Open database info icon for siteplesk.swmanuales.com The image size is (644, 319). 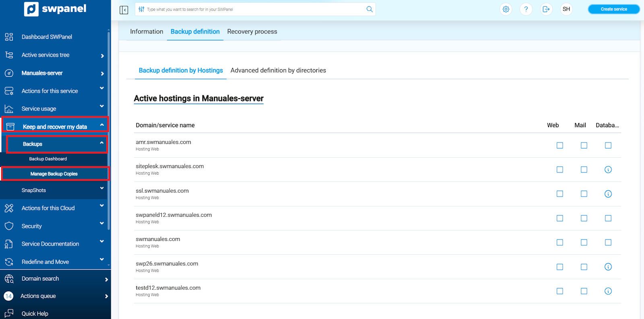point(608,170)
